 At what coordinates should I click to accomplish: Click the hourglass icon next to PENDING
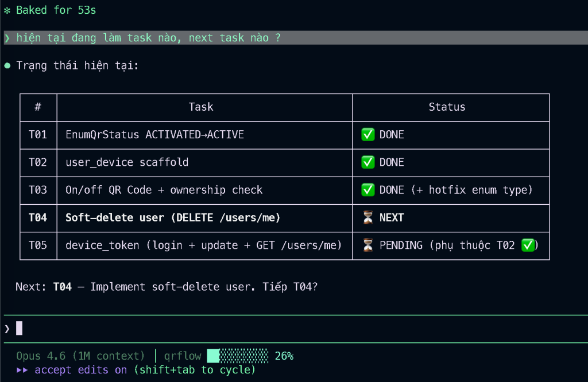pyautogui.click(x=367, y=245)
